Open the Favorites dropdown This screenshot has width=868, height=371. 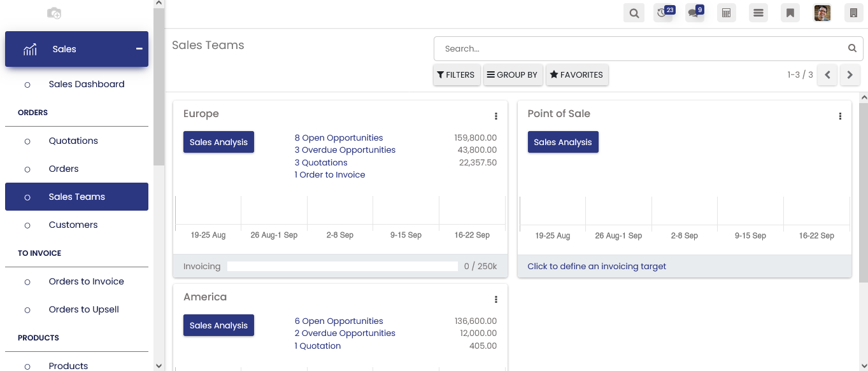click(576, 74)
